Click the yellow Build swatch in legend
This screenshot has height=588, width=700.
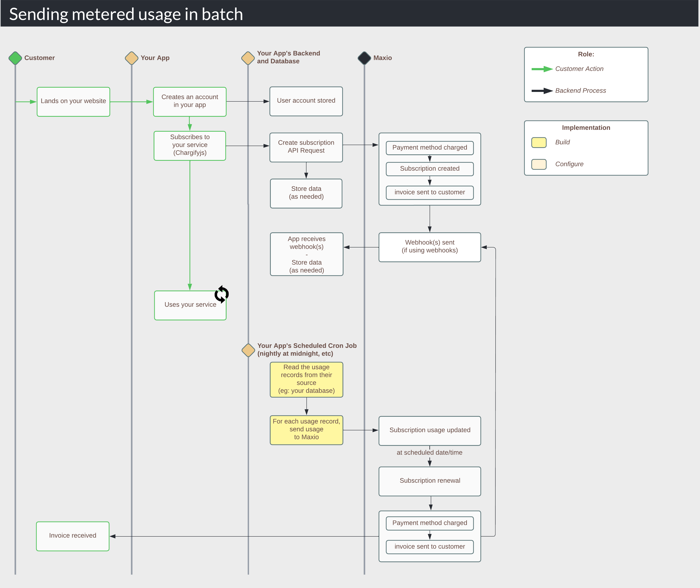(x=539, y=142)
